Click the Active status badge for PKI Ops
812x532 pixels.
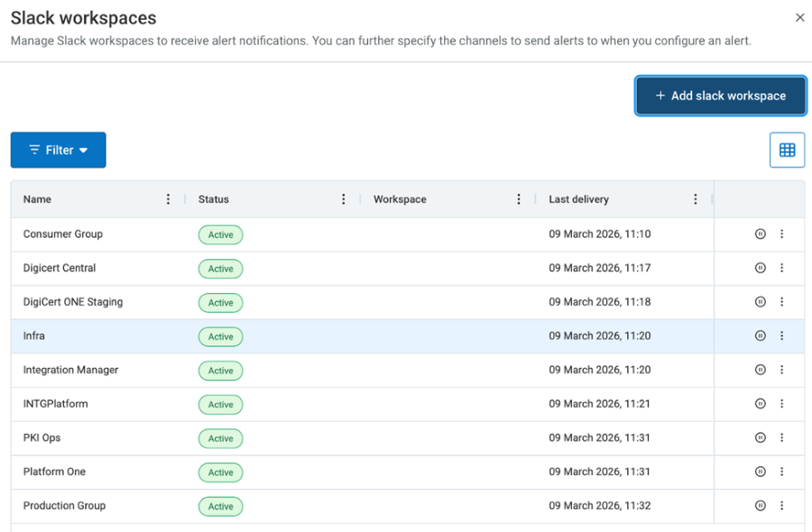click(x=220, y=438)
